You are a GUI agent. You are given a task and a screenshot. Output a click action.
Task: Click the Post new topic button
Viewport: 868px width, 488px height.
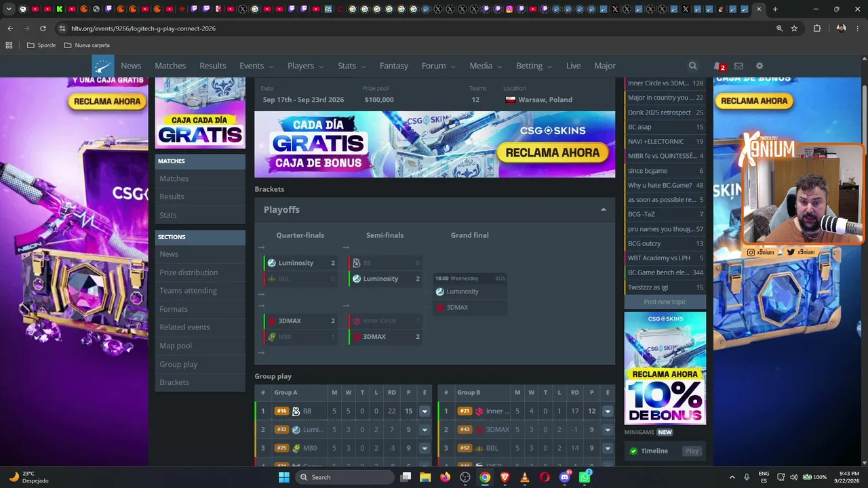coord(665,302)
